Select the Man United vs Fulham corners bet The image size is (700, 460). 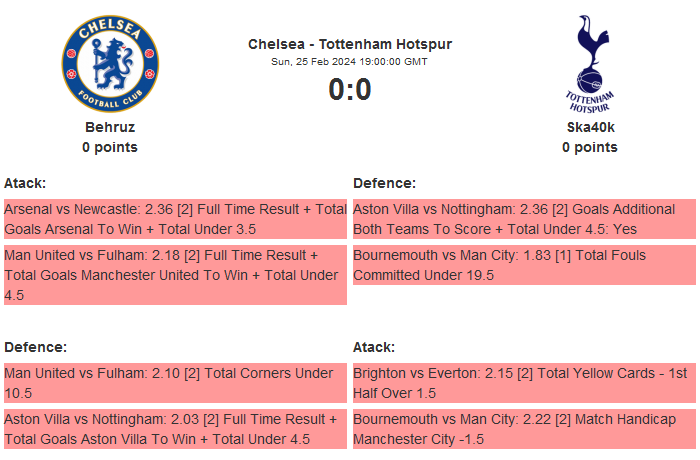tap(175, 383)
